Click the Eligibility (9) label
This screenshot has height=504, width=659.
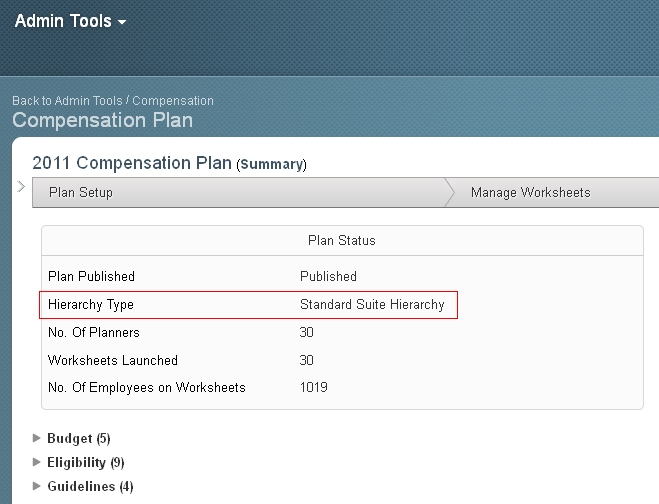(x=86, y=462)
